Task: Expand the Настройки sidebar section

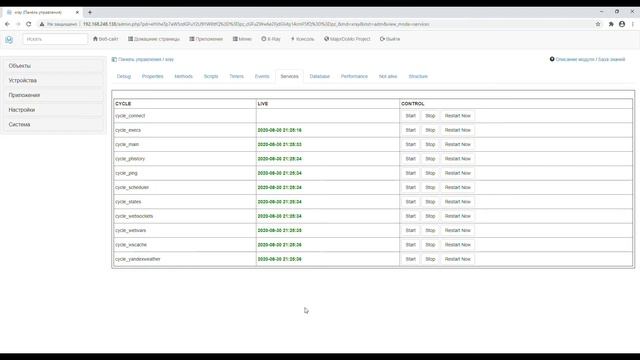Action: [53, 110]
